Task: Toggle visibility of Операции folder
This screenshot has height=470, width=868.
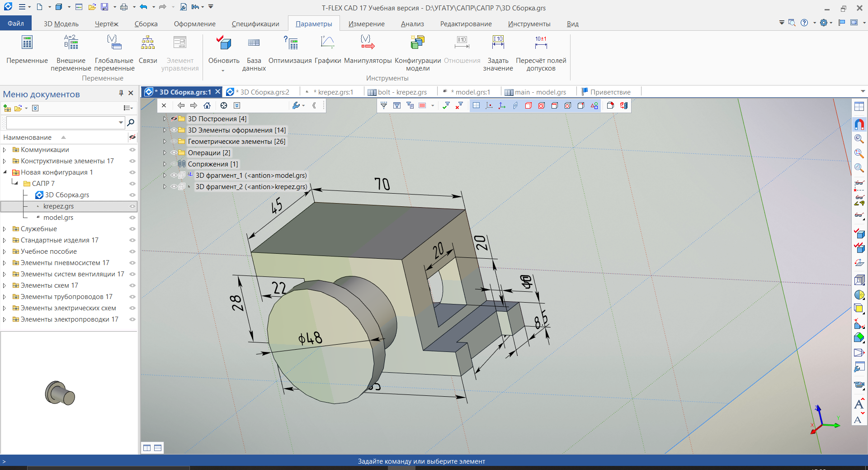Action: pyautogui.click(x=174, y=152)
